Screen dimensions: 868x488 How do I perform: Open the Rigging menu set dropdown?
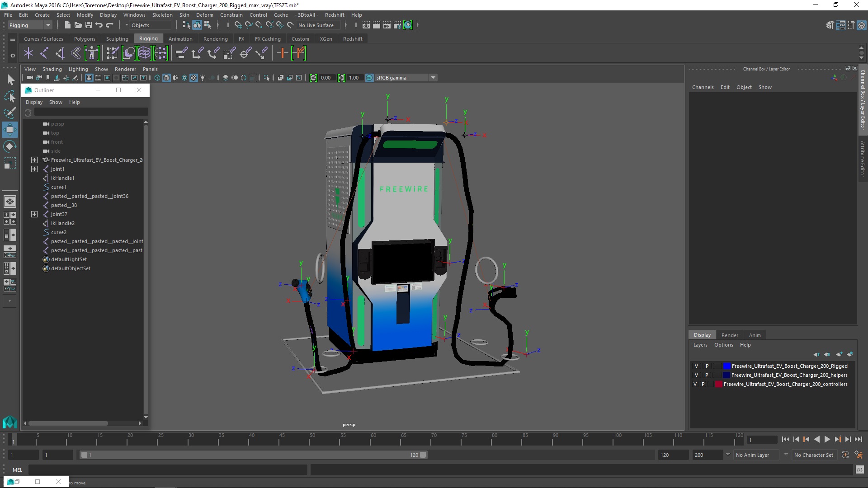pyautogui.click(x=30, y=25)
